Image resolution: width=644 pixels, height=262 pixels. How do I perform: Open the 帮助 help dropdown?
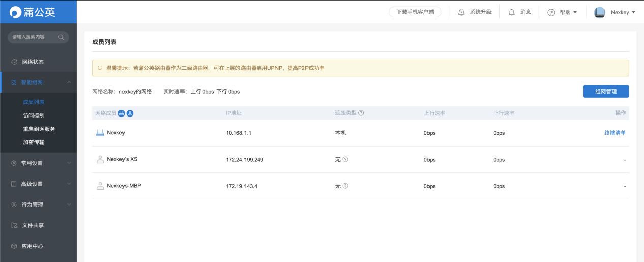coord(562,12)
